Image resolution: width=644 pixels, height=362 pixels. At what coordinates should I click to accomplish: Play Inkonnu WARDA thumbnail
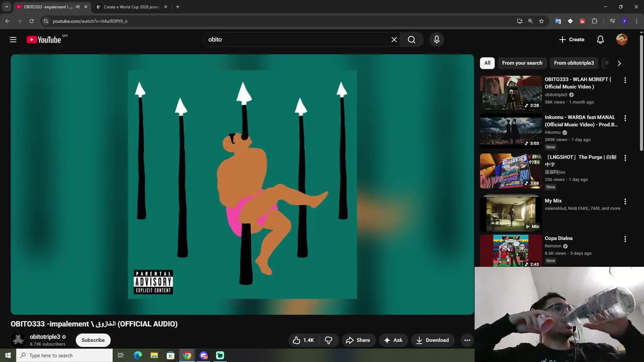[x=510, y=131]
